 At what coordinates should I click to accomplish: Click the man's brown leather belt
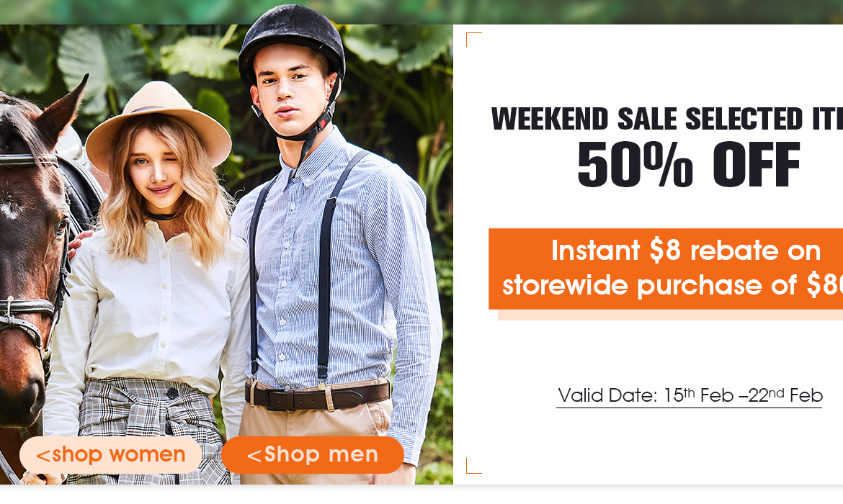[x=317, y=397]
